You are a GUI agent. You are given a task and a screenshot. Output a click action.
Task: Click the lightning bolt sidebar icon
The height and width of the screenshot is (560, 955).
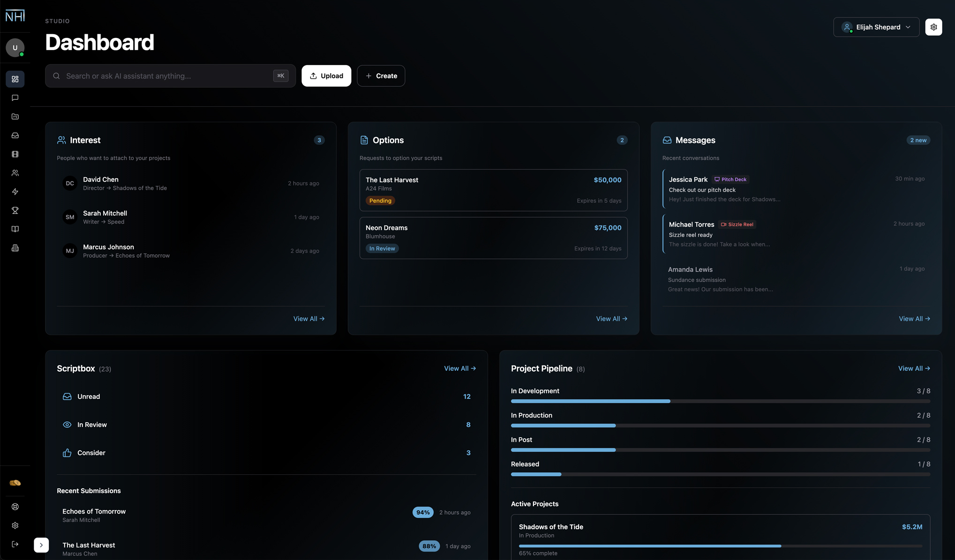(x=15, y=192)
